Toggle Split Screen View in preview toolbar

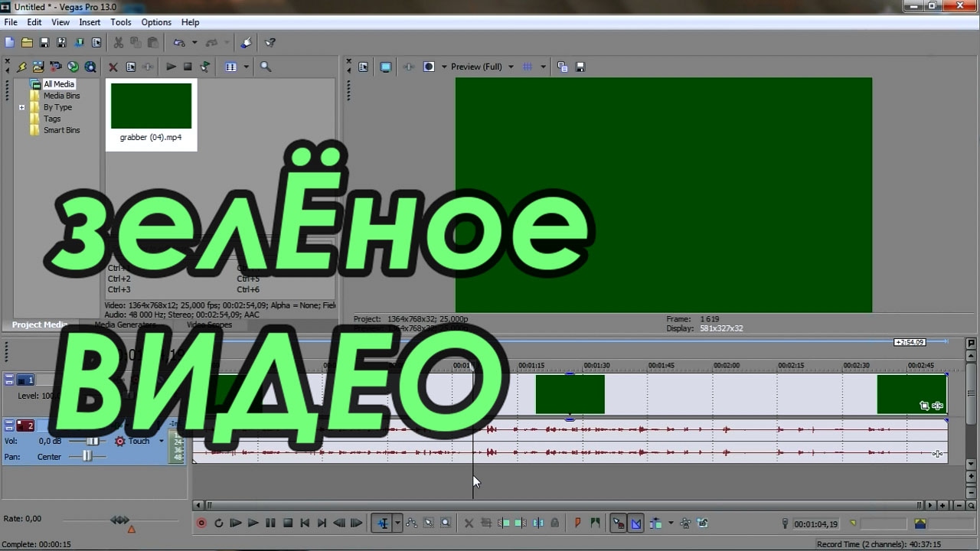click(429, 67)
